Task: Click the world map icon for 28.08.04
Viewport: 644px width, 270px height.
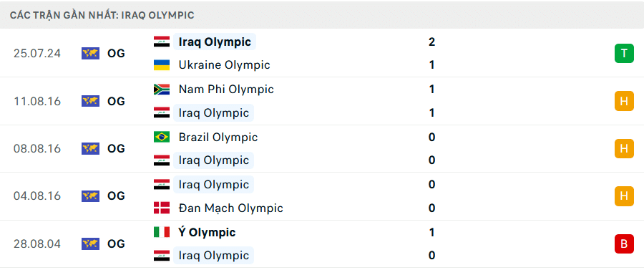Action: tap(90, 244)
